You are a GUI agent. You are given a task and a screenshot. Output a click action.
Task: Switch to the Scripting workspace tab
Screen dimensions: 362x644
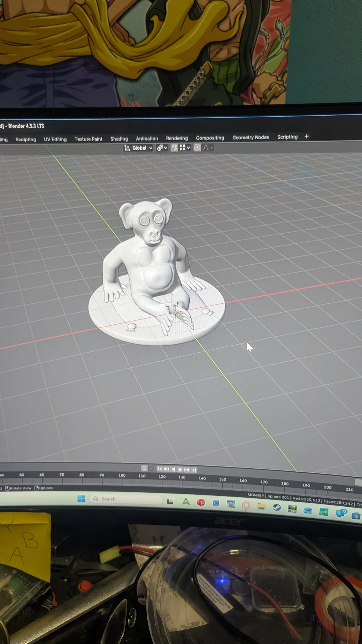point(287,137)
